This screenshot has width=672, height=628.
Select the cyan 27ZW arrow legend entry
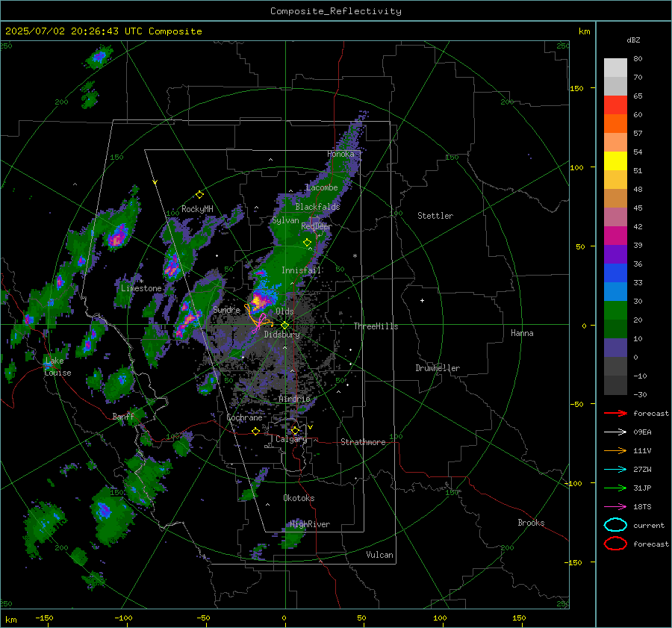click(615, 470)
